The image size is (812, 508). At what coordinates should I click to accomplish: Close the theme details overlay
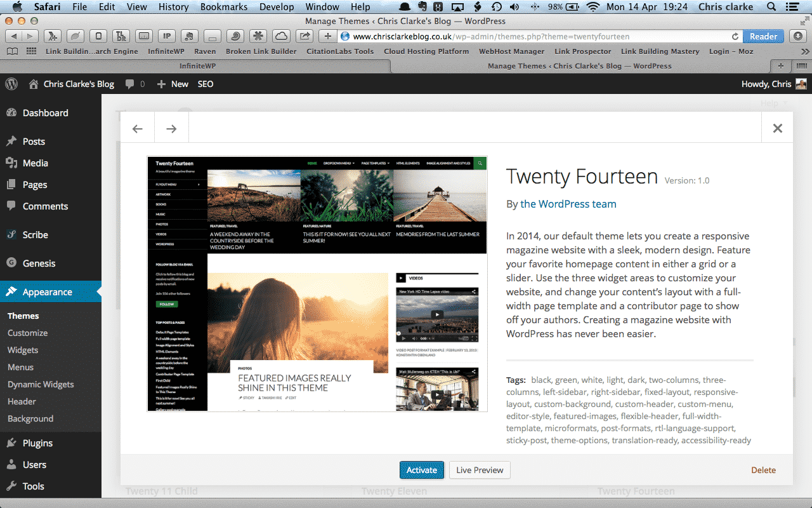[777, 128]
